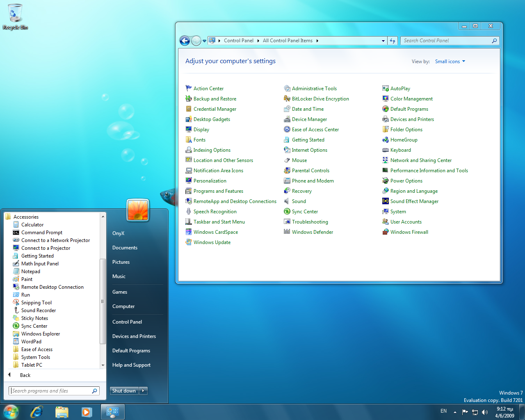The height and width of the screenshot is (420, 525).
Task: Go Back in the Start menu
Action: (x=25, y=375)
